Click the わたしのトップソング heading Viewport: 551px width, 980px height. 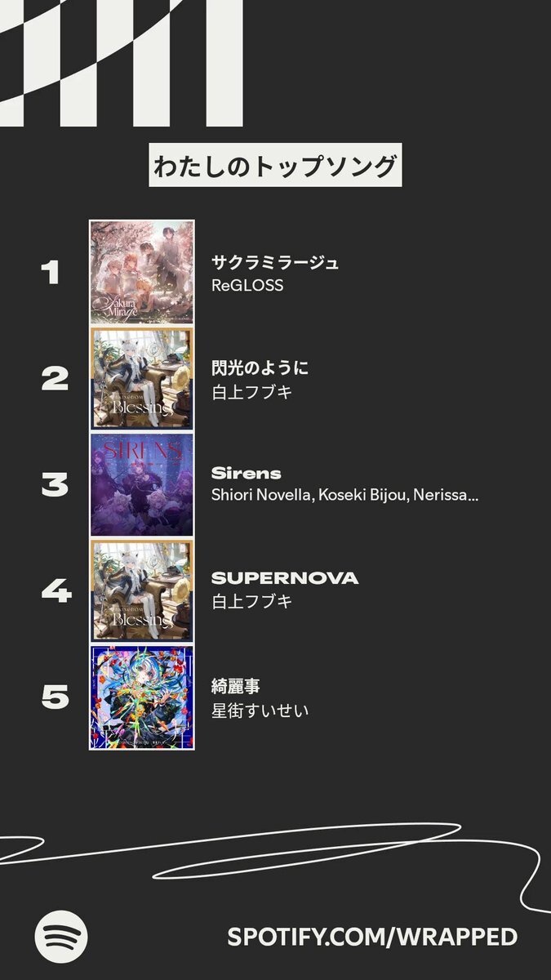275,167
